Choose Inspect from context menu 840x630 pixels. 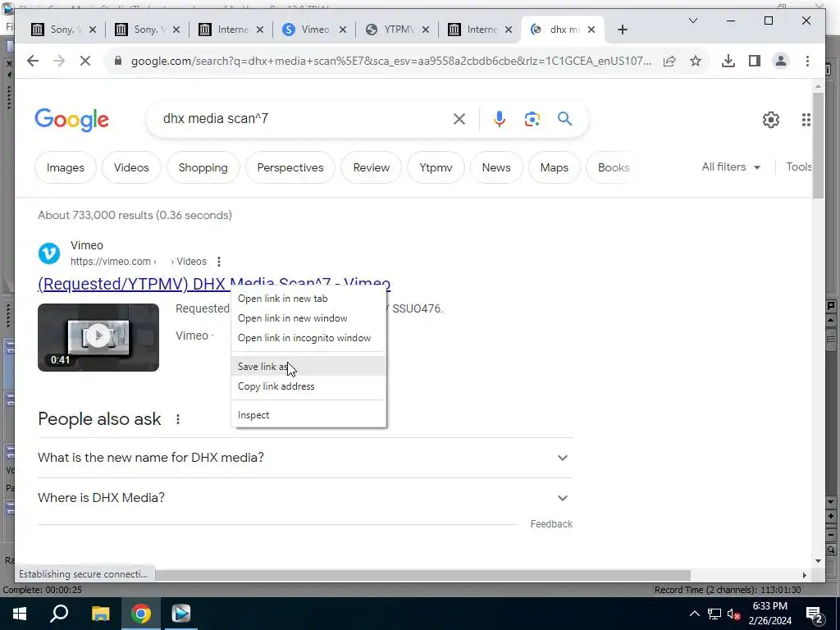coord(308,415)
